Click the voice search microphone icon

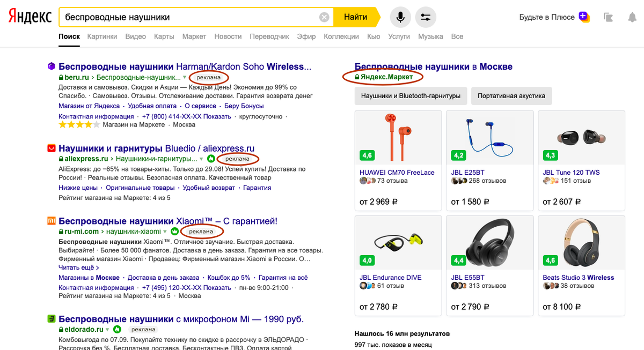(x=399, y=17)
